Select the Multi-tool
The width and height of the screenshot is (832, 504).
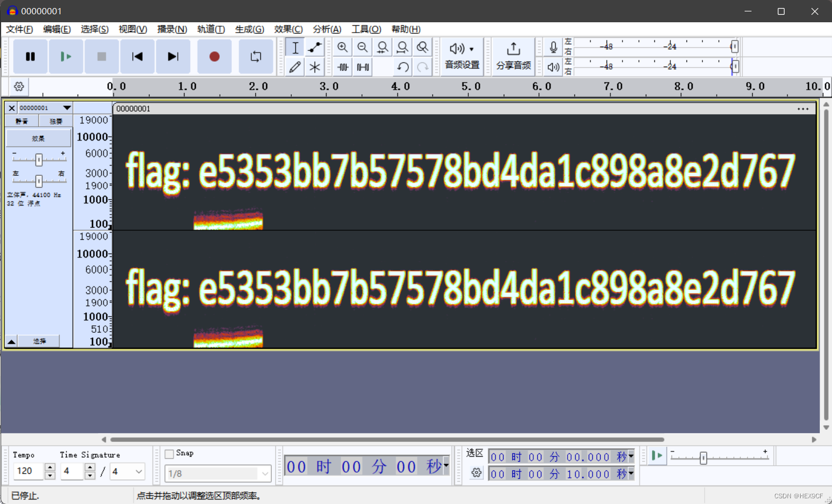click(x=315, y=67)
